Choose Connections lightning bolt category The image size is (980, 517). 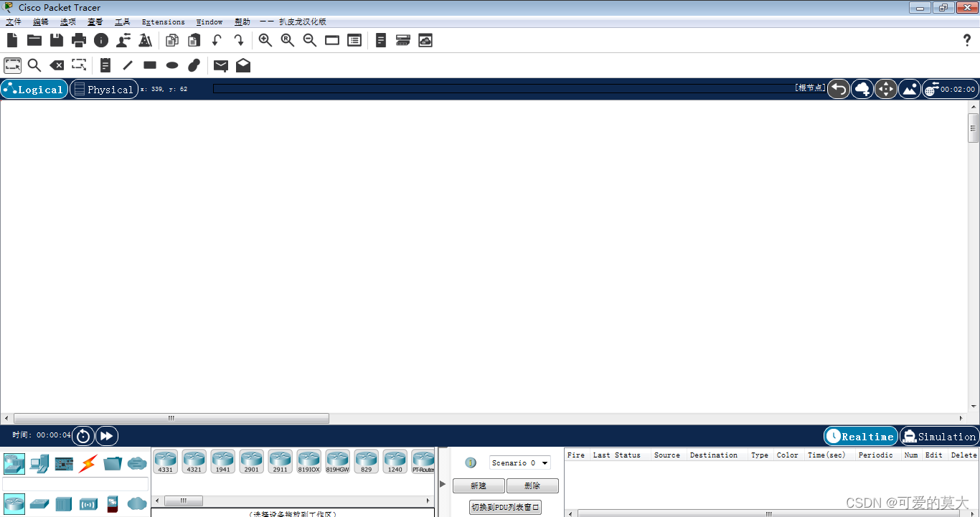pos(88,463)
